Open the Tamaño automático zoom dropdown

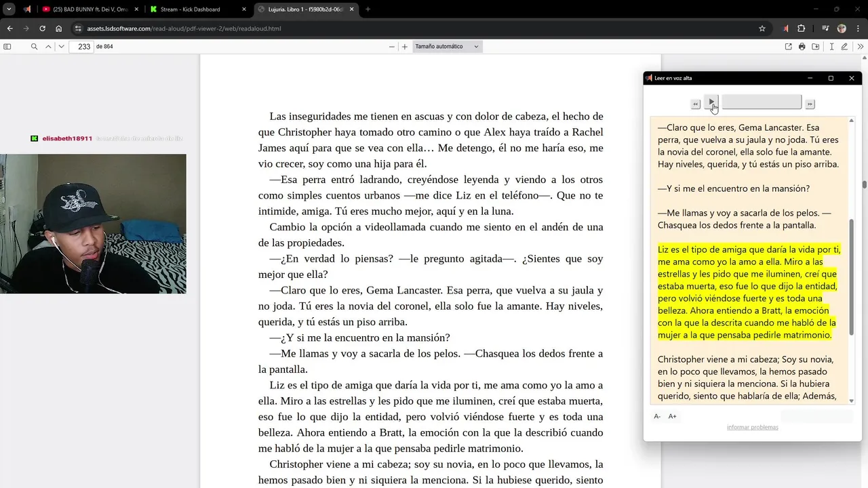tap(447, 47)
